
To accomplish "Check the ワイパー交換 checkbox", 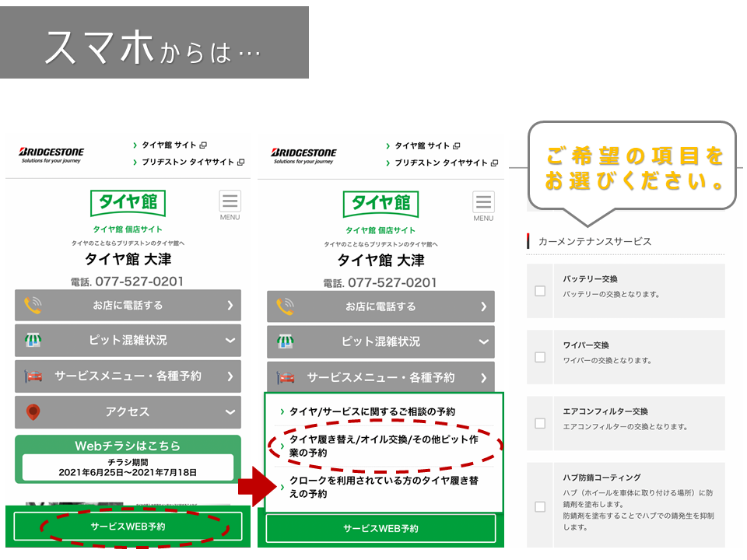I will click(540, 357).
